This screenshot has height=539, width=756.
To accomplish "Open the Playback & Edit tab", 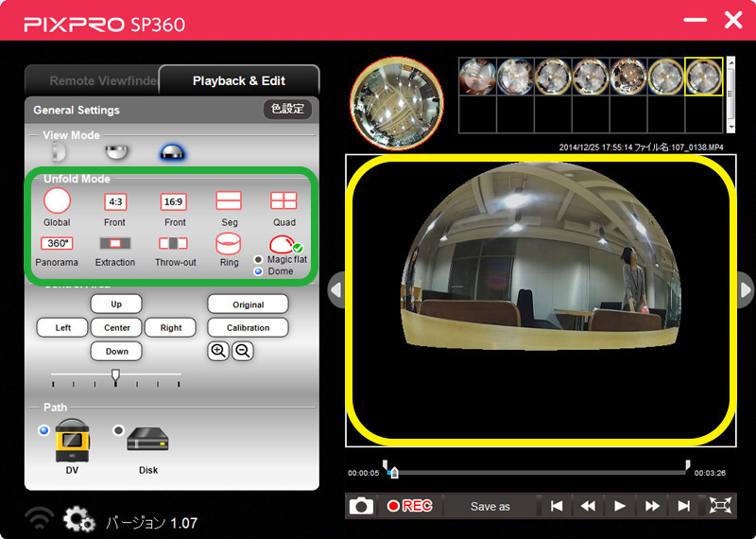I will tap(239, 80).
